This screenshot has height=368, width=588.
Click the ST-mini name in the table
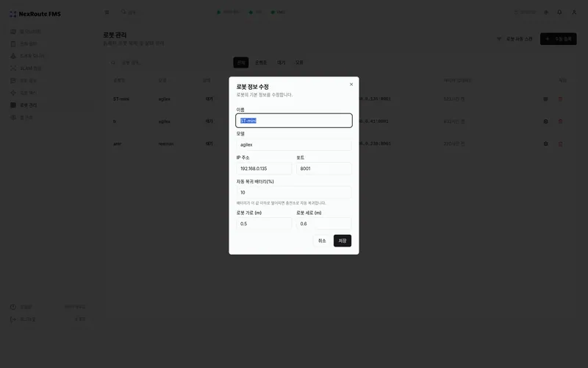coord(121,99)
